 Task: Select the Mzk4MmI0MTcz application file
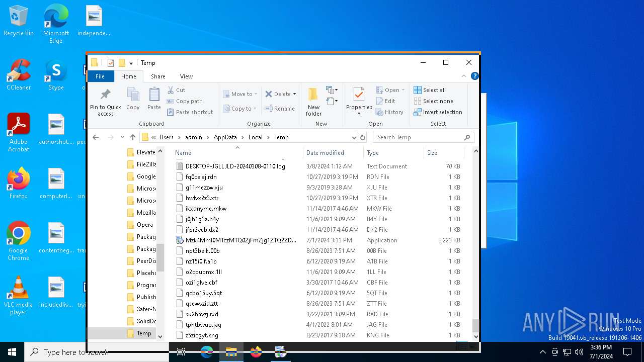[241, 240]
